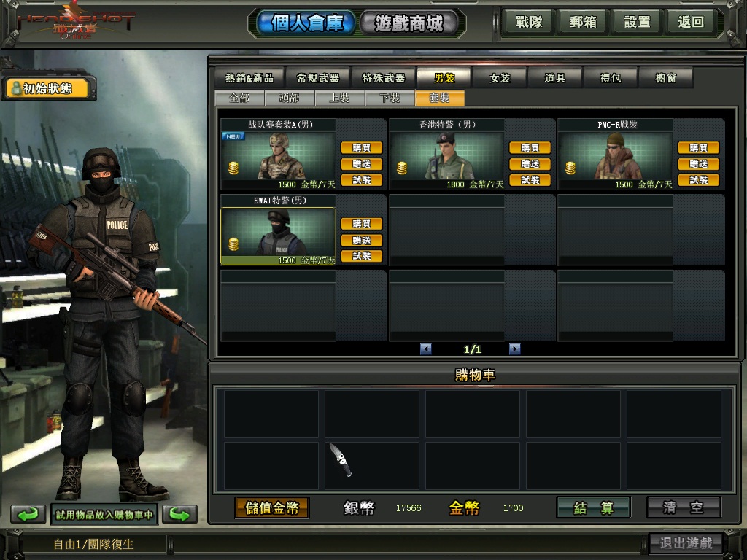Viewport: 747px width, 560px height.
Task: Open the 櫥窗 showcase tab
Action: pyautogui.click(x=665, y=77)
